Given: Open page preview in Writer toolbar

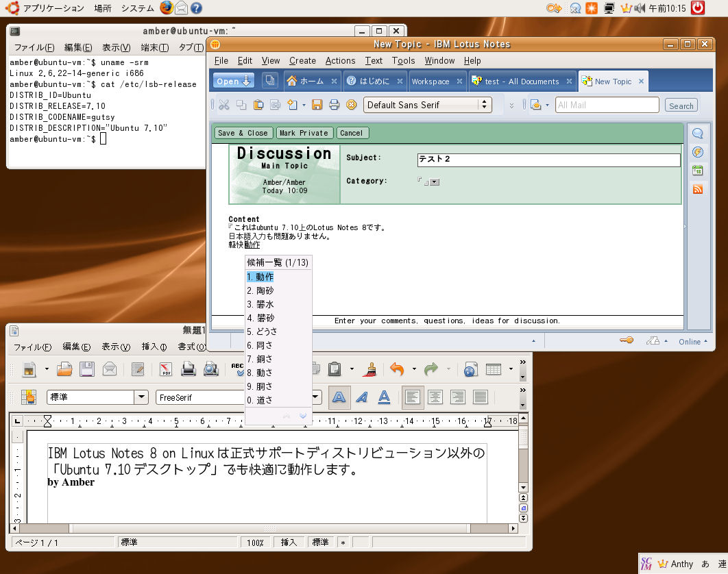Looking at the screenshot, I should coord(211,369).
